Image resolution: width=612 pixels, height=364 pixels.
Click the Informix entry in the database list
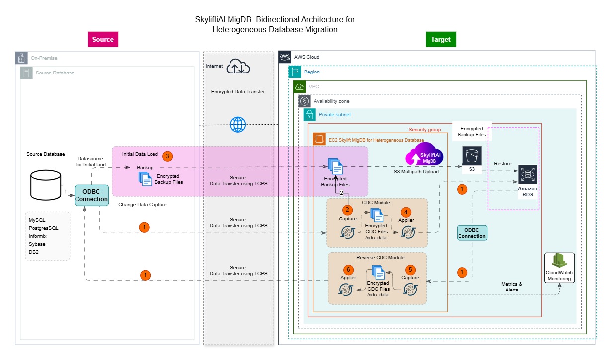pos(38,236)
